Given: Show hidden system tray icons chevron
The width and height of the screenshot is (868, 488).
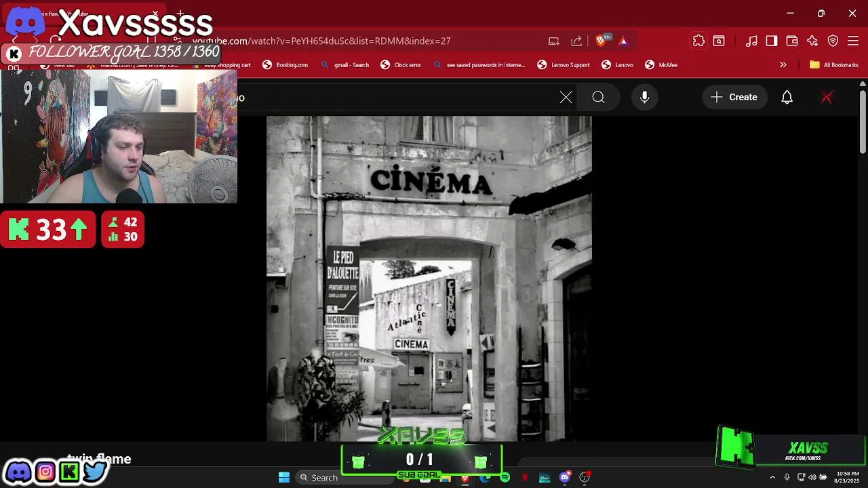Looking at the screenshot, I should click(772, 477).
